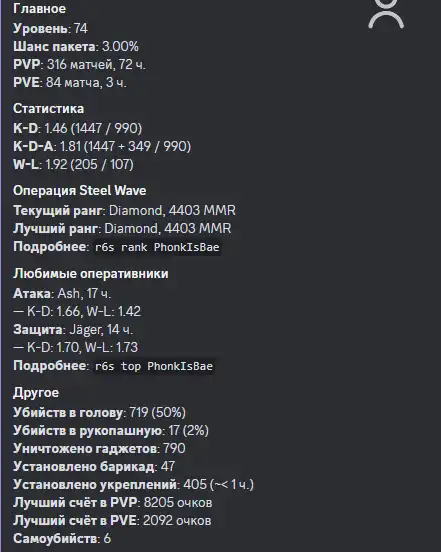This screenshot has width=441, height=552.
Task: Click the embed's left accent bar
Action: 1,276
